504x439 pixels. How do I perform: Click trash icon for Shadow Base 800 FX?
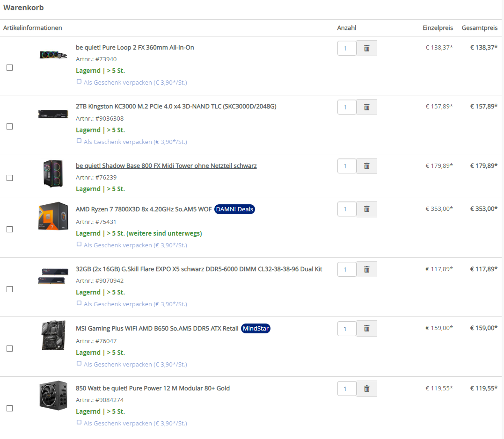tap(366, 166)
